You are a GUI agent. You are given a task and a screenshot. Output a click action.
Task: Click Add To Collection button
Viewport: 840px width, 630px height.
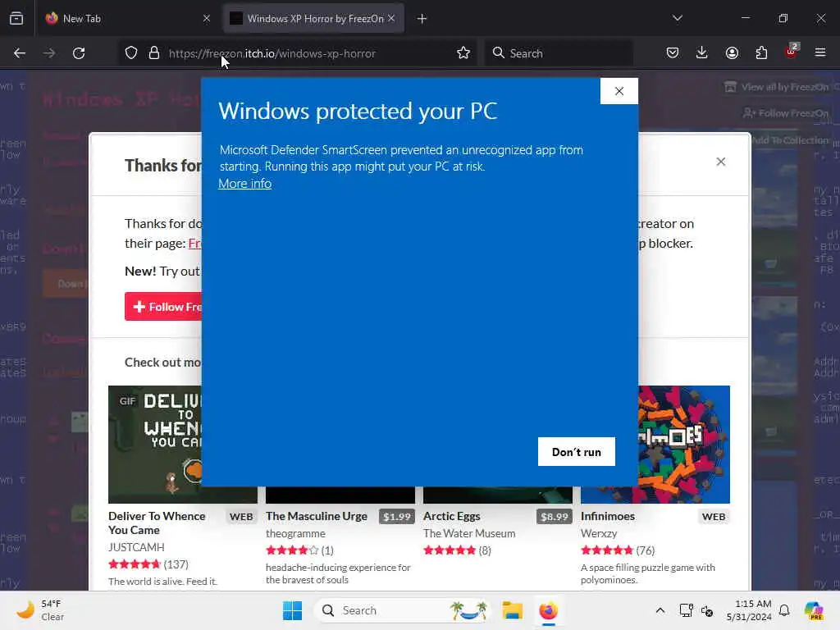point(790,140)
